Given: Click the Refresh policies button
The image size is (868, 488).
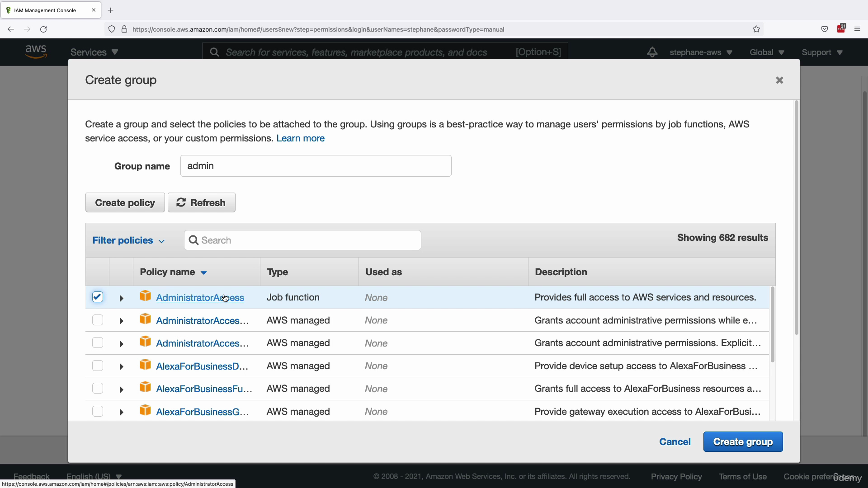Looking at the screenshot, I should (x=202, y=202).
